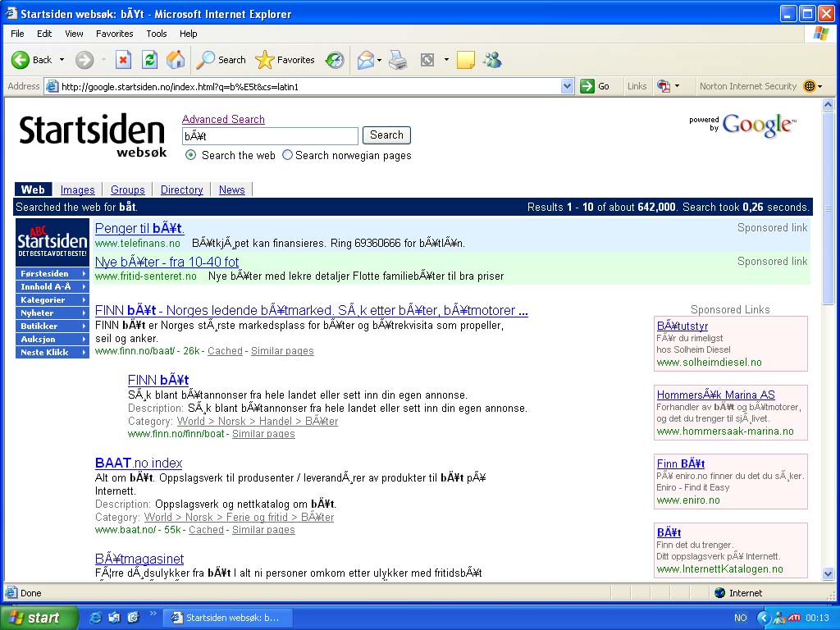This screenshot has height=630, width=840.
Task: Open Hommersåk Marina AS sponsored link
Action: (715, 395)
